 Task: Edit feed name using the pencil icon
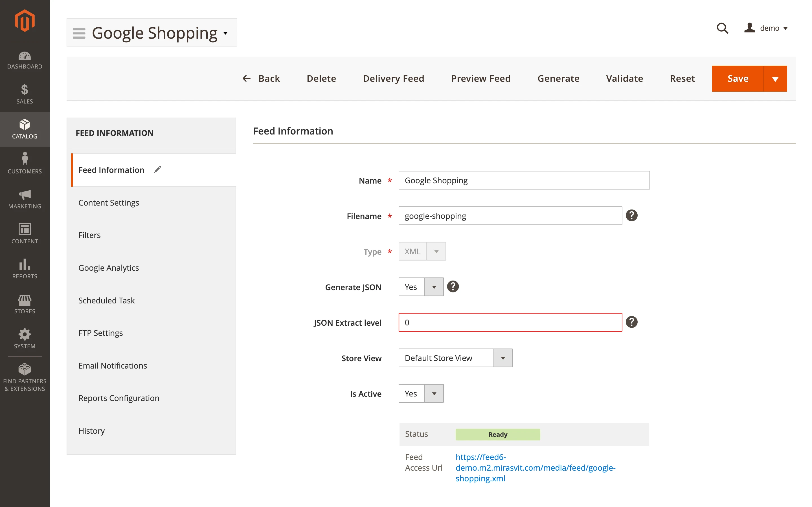tap(157, 169)
